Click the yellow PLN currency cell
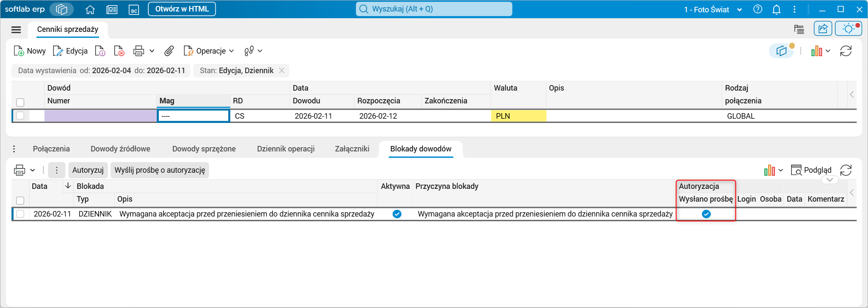868x308 pixels. click(518, 116)
